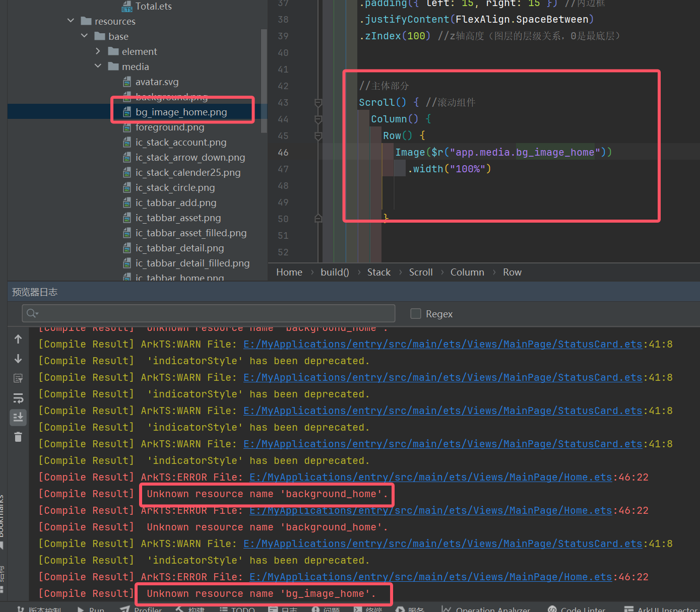Open the Profiler tool window tab
The width and height of the screenshot is (700, 612).
click(x=141, y=609)
